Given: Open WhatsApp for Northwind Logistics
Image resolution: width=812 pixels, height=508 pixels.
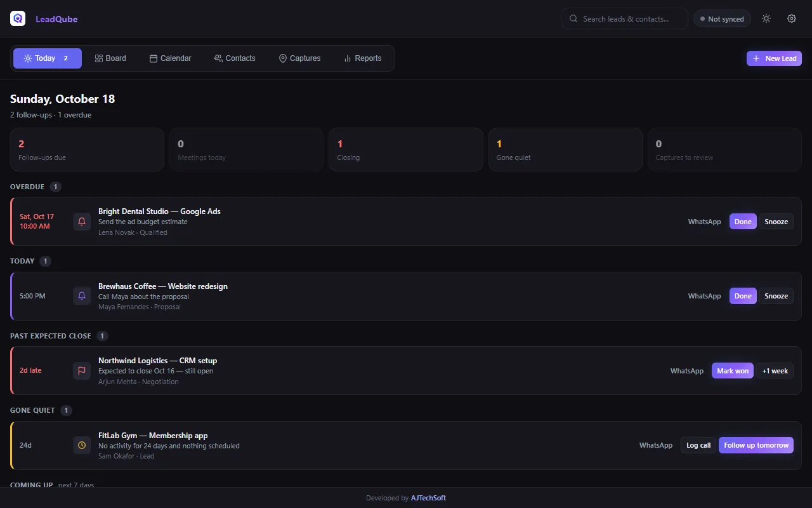Looking at the screenshot, I should (687, 371).
